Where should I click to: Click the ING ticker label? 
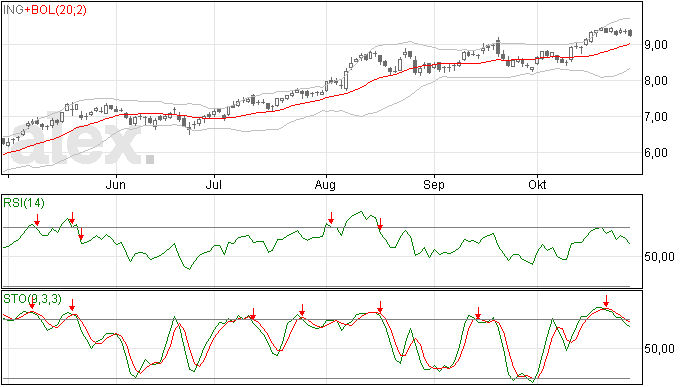13,10
